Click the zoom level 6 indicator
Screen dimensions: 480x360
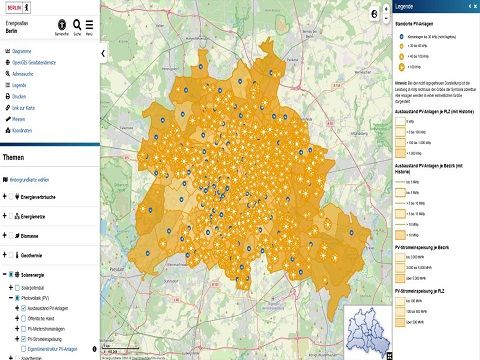(374, 14)
